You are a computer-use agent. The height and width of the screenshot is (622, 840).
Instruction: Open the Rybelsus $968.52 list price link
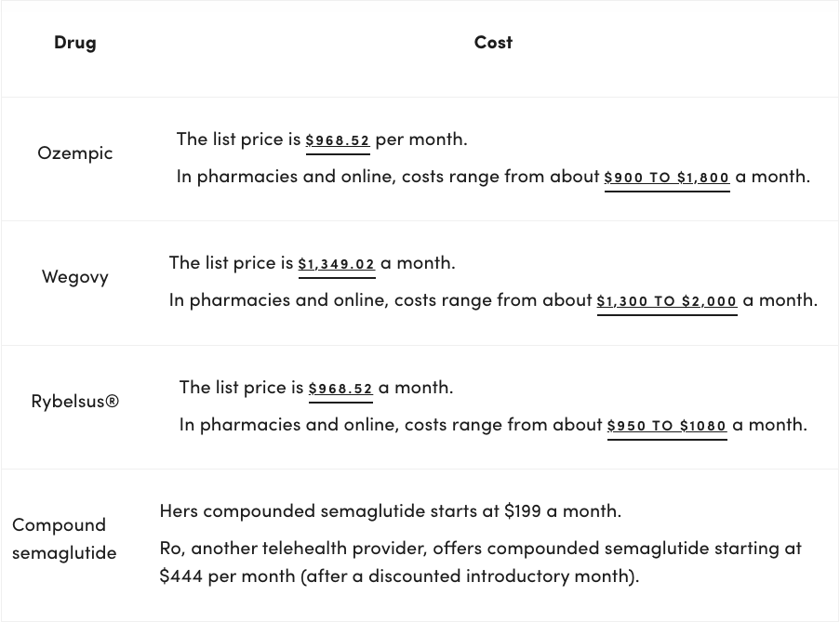click(340, 389)
